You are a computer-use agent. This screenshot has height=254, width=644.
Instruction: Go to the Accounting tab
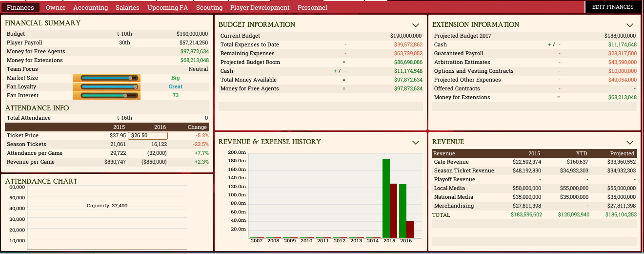(x=90, y=7)
